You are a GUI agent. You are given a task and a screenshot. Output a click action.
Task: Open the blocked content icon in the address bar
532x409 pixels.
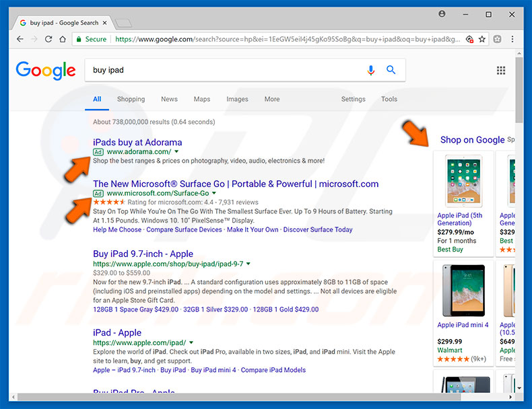pos(469,39)
